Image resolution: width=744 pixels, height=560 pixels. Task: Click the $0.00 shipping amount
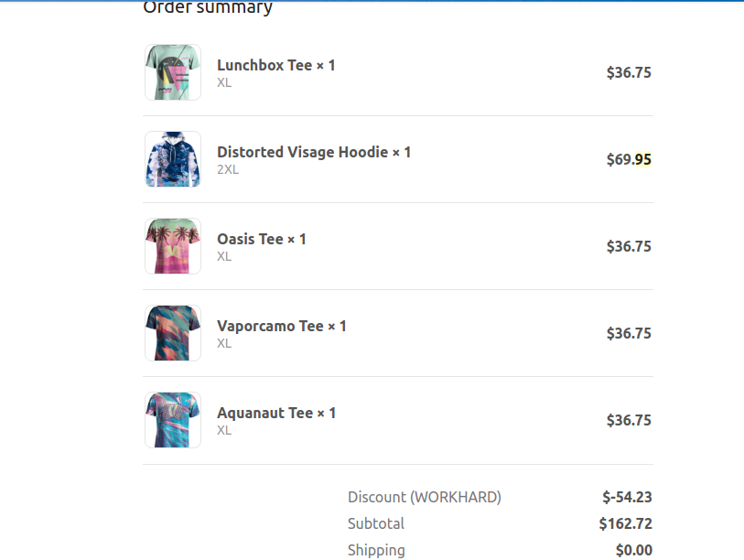(x=634, y=550)
